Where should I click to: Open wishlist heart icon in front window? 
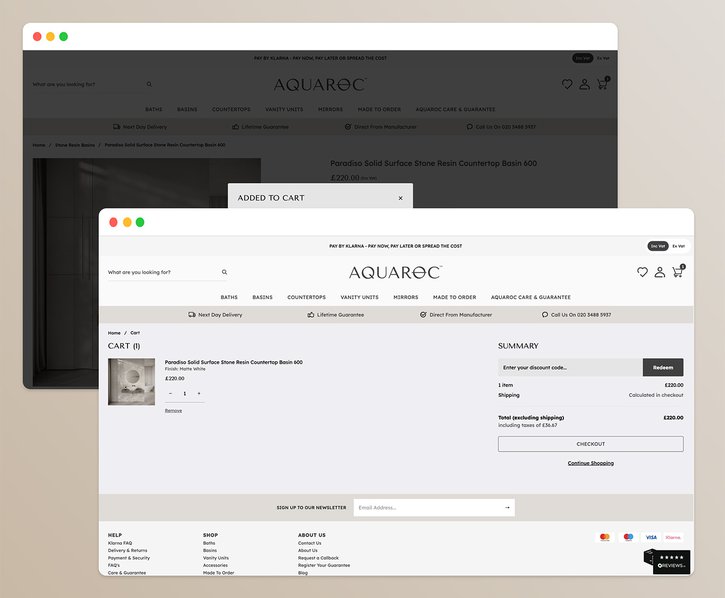(642, 272)
